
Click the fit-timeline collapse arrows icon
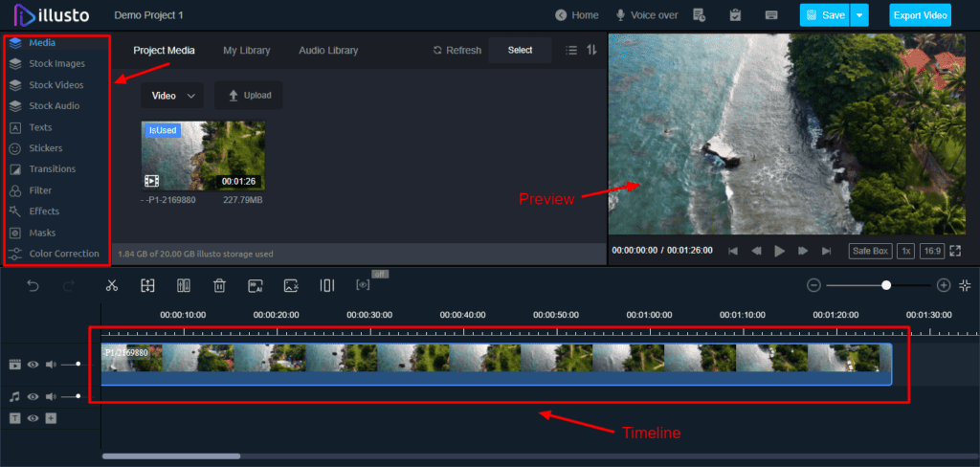pos(965,285)
